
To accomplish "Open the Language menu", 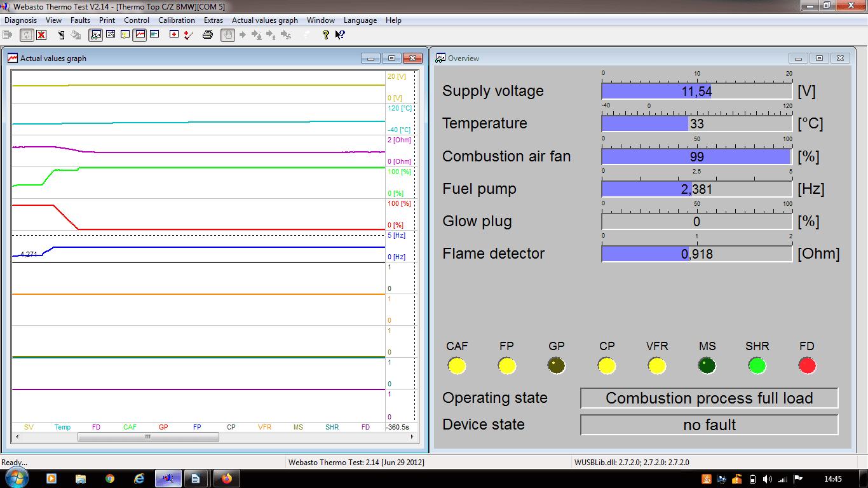I will (x=360, y=20).
